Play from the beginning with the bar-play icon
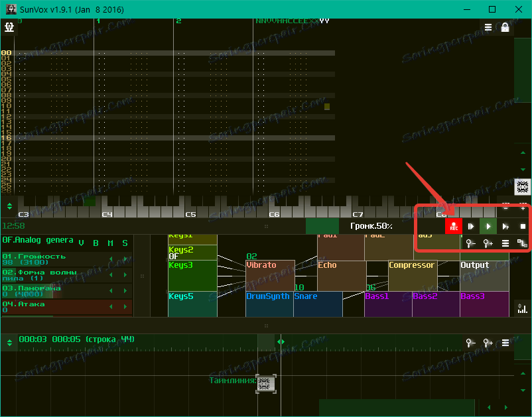The width and height of the screenshot is (532, 417). (471, 226)
